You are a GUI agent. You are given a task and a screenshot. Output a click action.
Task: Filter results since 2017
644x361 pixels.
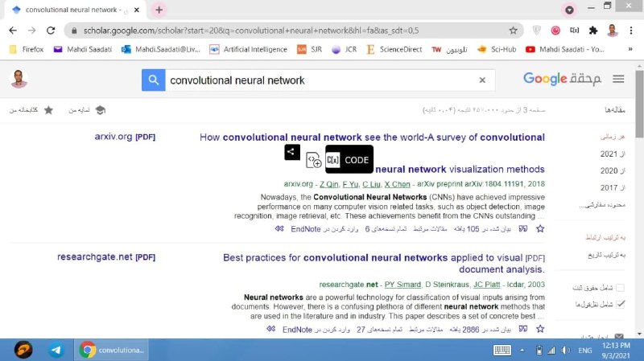coord(613,187)
